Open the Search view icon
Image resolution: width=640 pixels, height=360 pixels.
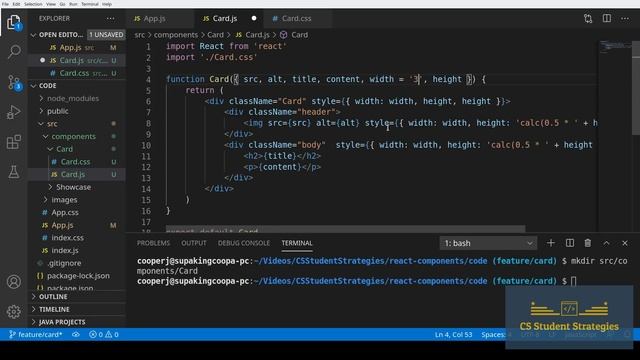click(x=14, y=52)
